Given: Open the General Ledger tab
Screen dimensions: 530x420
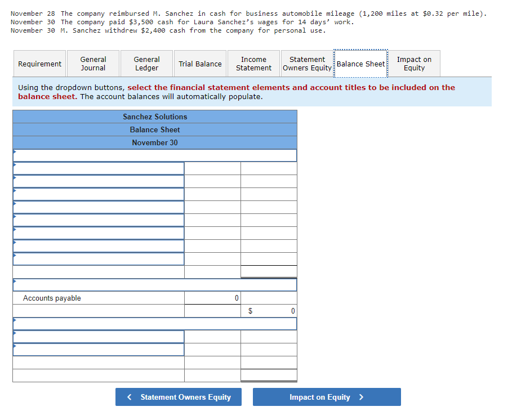Looking at the screenshot, I should point(146,64).
